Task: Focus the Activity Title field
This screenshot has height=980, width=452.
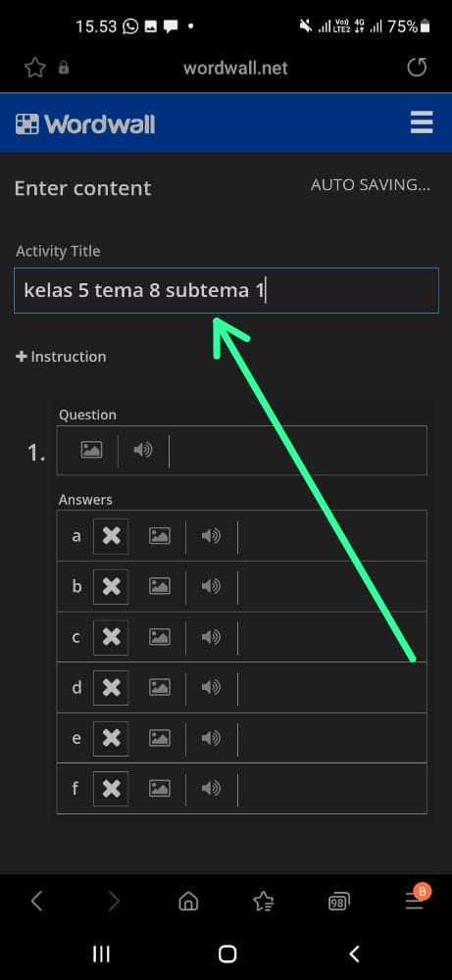Action: (x=226, y=291)
